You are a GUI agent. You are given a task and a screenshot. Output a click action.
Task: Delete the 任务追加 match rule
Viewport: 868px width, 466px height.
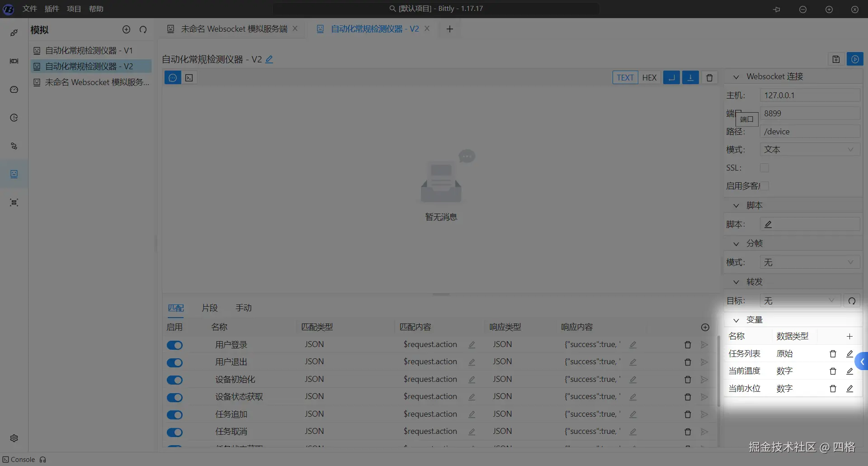coord(688,414)
